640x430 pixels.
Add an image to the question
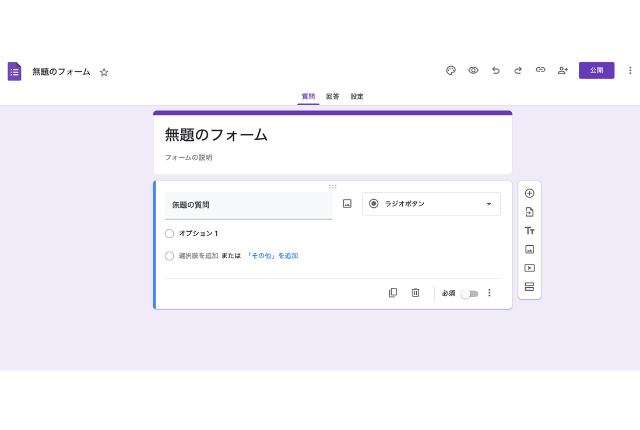[x=347, y=204]
